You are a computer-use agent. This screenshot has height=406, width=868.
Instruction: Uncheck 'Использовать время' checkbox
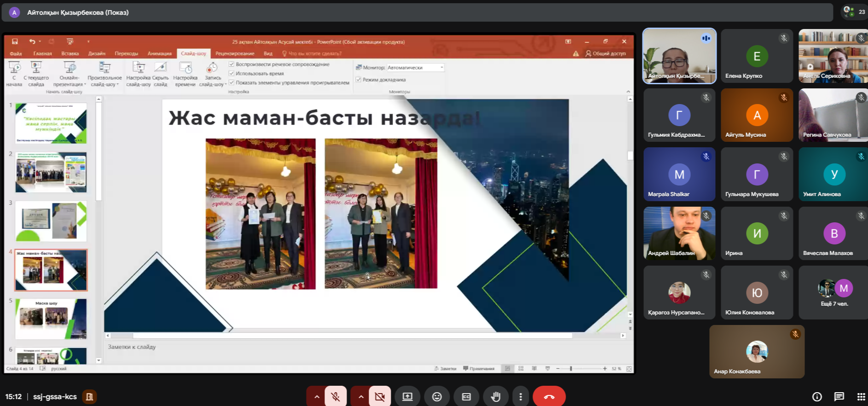click(x=231, y=74)
